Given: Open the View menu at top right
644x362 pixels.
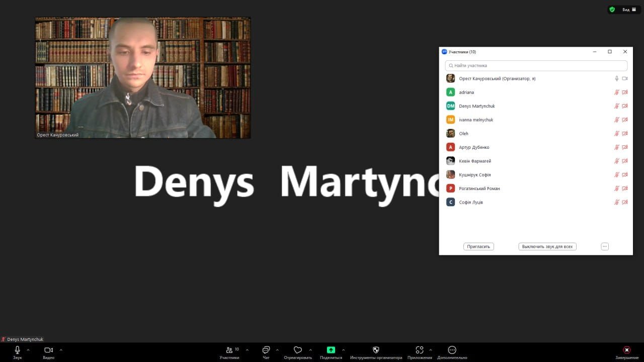Looking at the screenshot, I should pyautogui.click(x=629, y=10).
